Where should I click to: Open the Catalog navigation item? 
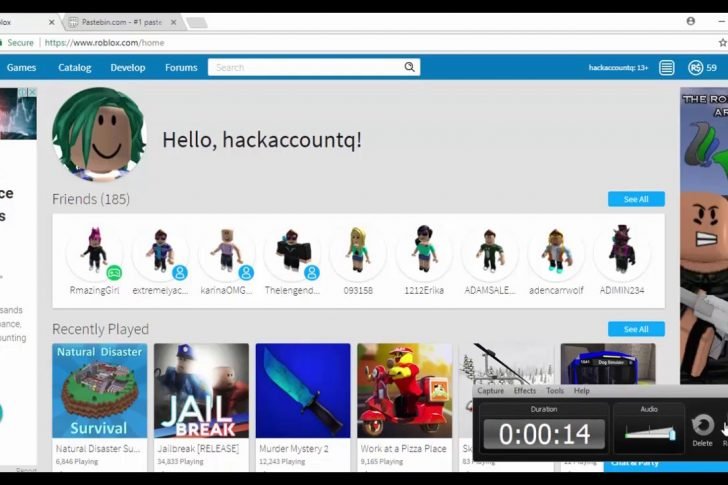[x=75, y=68]
